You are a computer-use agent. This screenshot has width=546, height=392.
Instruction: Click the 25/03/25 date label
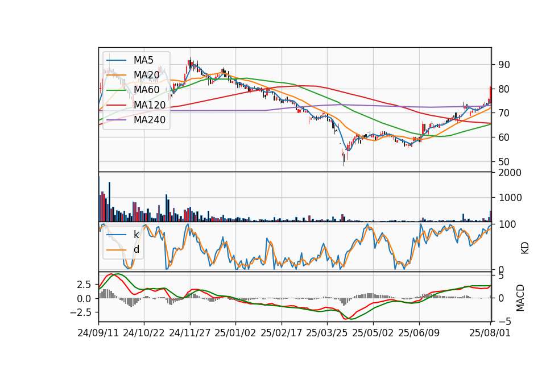[x=327, y=333]
